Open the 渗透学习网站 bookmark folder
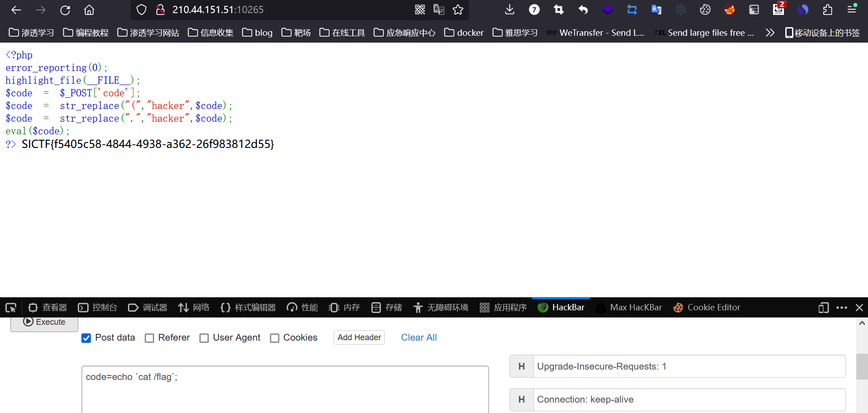The width and height of the screenshot is (868, 413). click(x=148, y=33)
